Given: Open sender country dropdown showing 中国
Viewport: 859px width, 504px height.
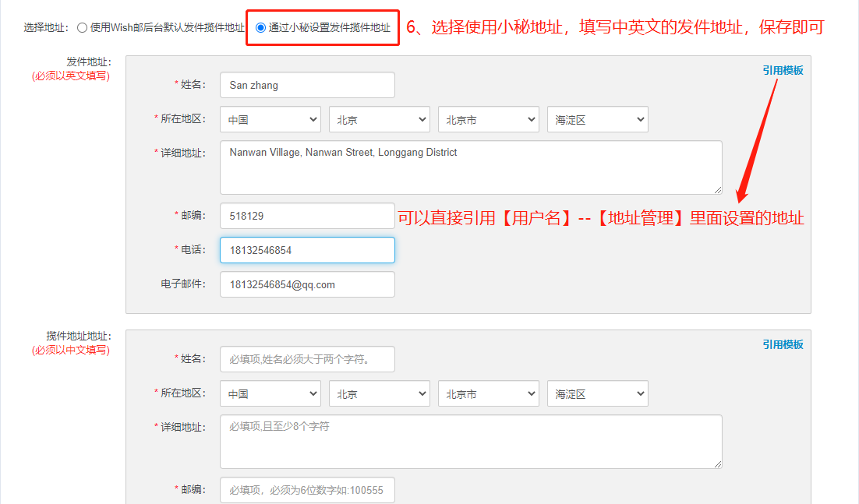Looking at the screenshot, I should click(270, 119).
